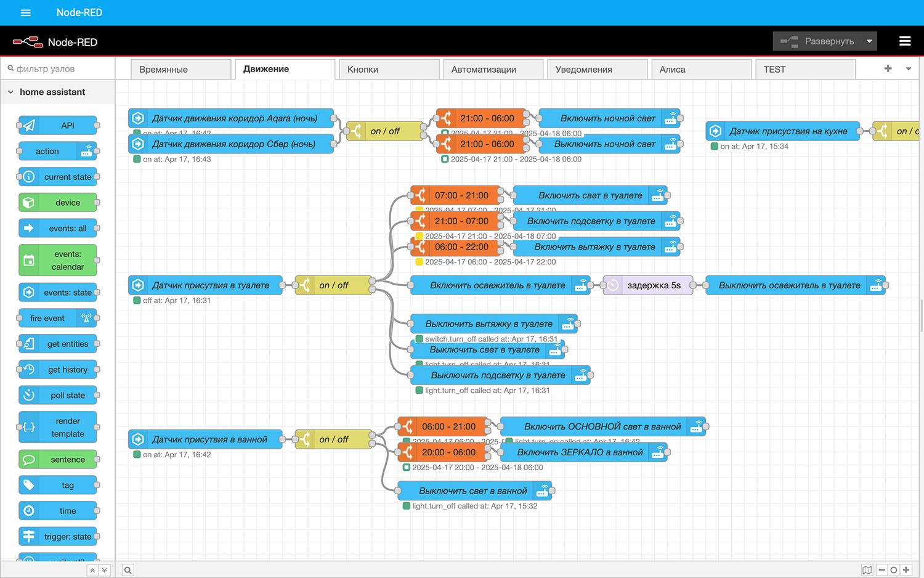This screenshot has width=924, height=578.
Task: Select the Выключить ночной свет node
Action: click(609, 144)
